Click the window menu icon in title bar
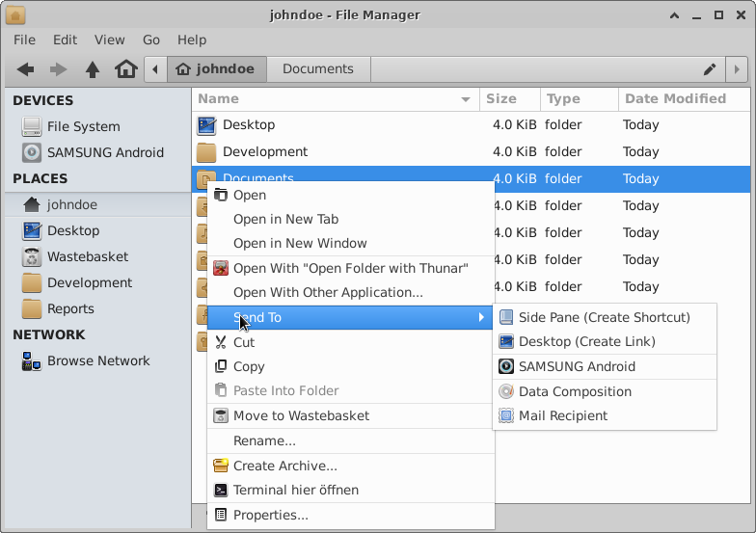This screenshot has height=533, width=756. (15, 15)
